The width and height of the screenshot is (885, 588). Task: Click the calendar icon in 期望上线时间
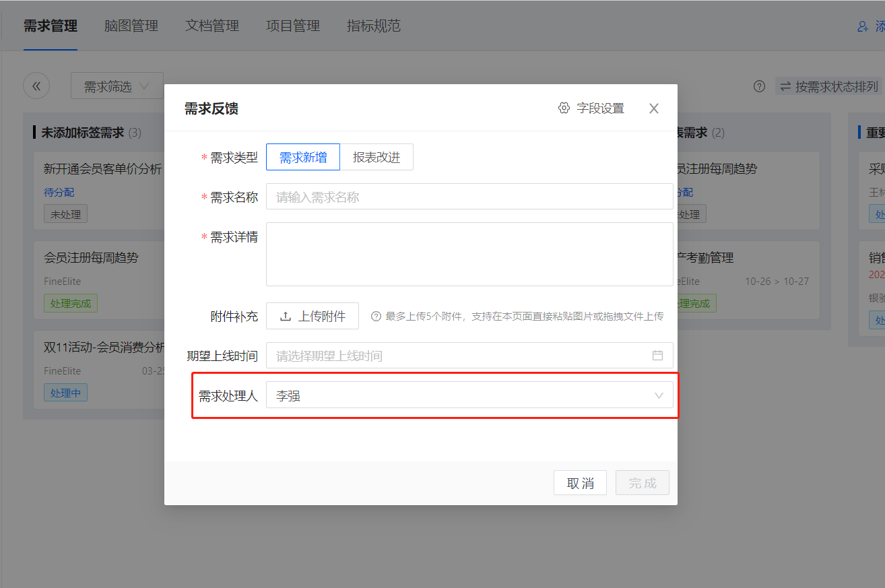coord(657,355)
